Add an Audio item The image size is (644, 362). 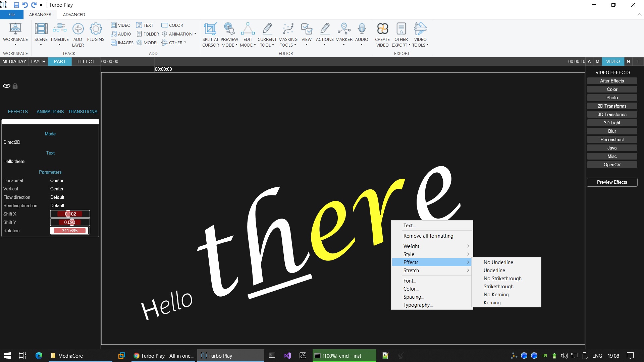(121, 34)
